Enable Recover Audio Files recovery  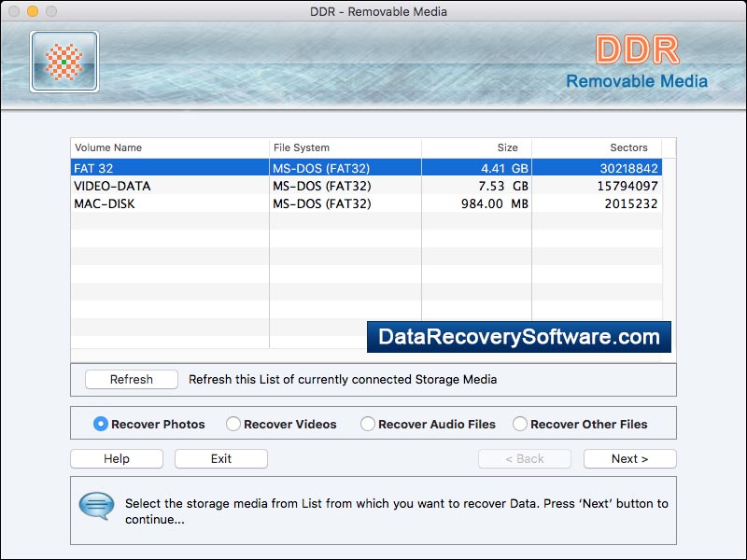point(368,423)
